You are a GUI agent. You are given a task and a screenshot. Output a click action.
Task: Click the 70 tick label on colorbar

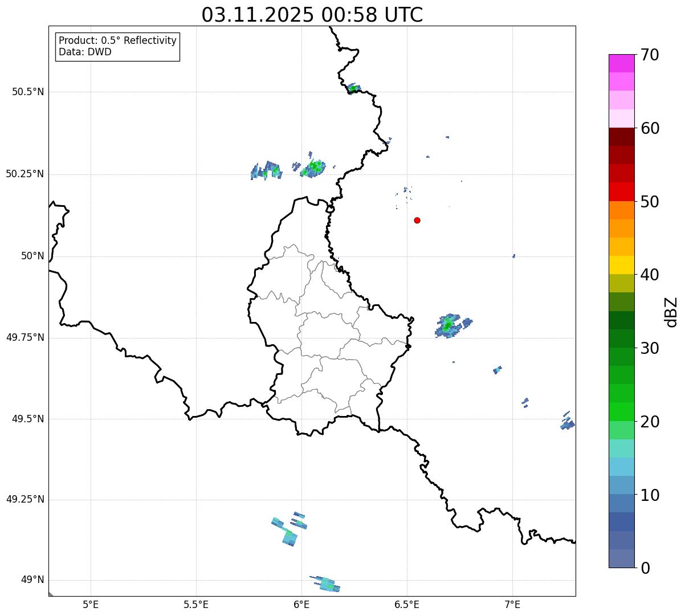pos(649,55)
